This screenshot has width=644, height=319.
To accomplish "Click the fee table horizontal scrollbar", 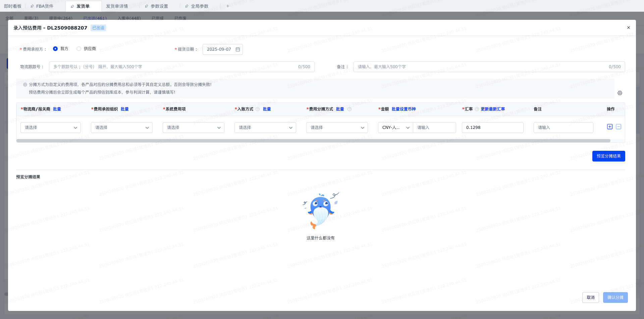I will pos(313,141).
